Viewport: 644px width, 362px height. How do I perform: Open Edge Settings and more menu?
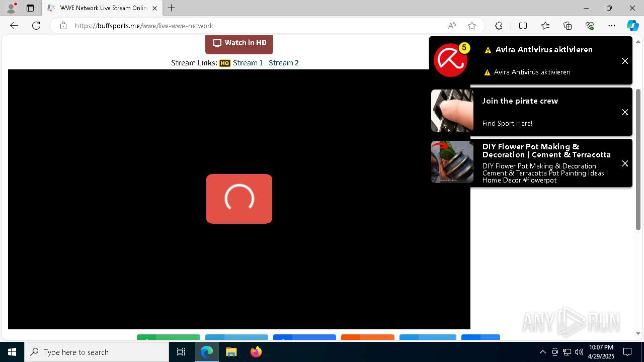[x=612, y=26]
